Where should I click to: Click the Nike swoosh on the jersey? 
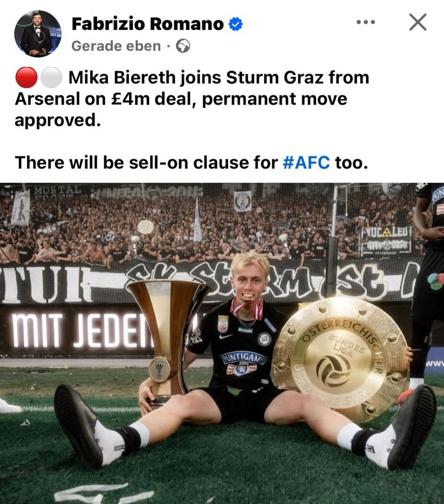coord(226,337)
